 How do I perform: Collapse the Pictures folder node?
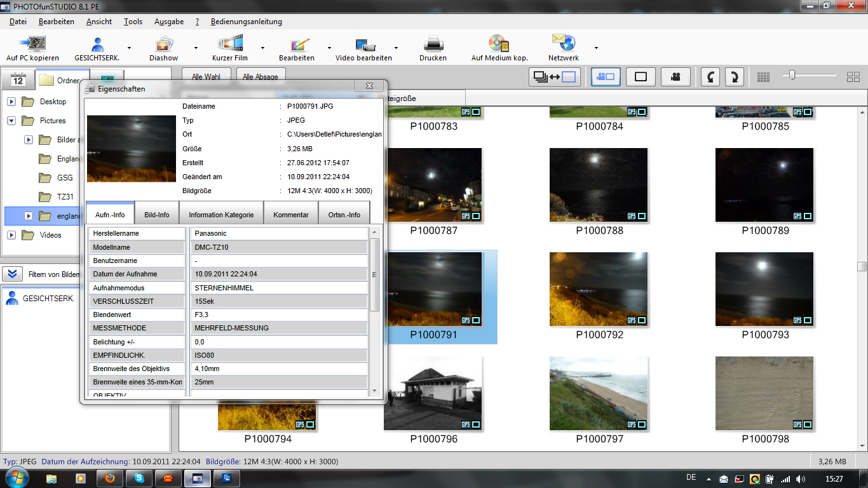click(11, 121)
